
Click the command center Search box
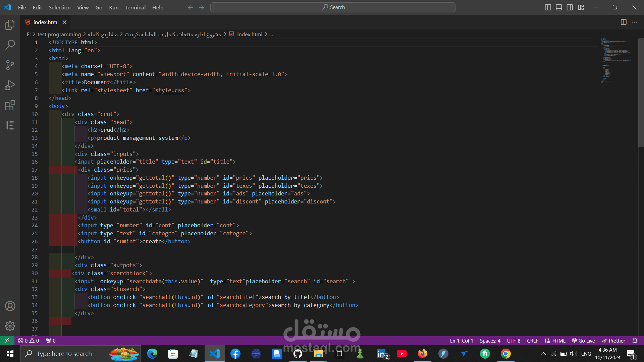click(333, 7)
